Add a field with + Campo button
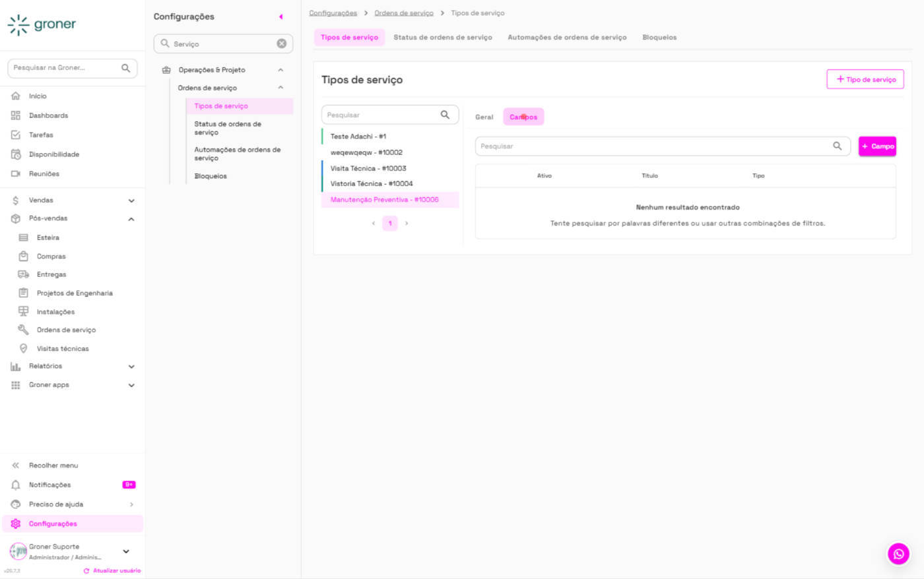The image size is (924, 579). point(877,146)
